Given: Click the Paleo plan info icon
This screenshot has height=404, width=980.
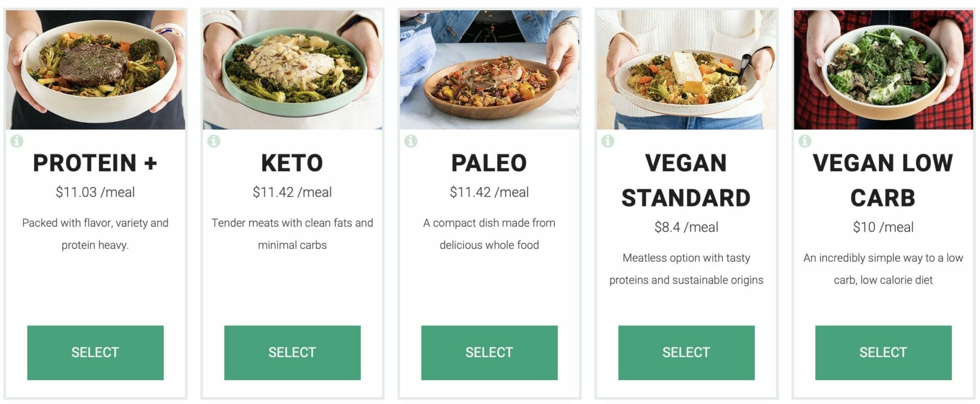Looking at the screenshot, I should 411,141.
